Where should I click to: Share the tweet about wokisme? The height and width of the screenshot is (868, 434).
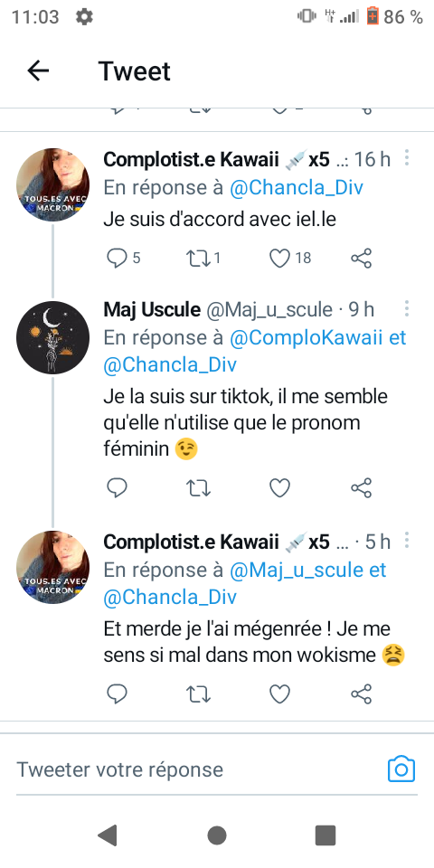362,693
